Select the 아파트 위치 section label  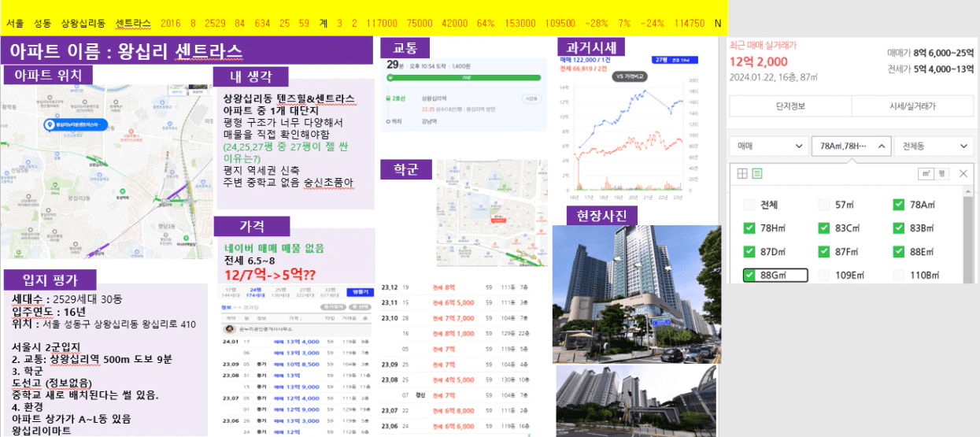(47, 75)
